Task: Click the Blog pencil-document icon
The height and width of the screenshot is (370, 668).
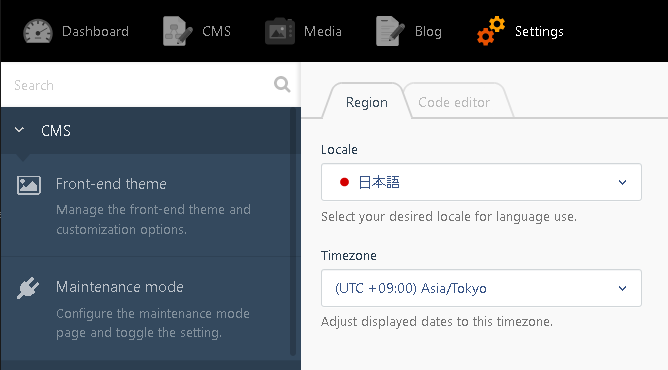Action: pyautogui.click(x=390, y=31)
